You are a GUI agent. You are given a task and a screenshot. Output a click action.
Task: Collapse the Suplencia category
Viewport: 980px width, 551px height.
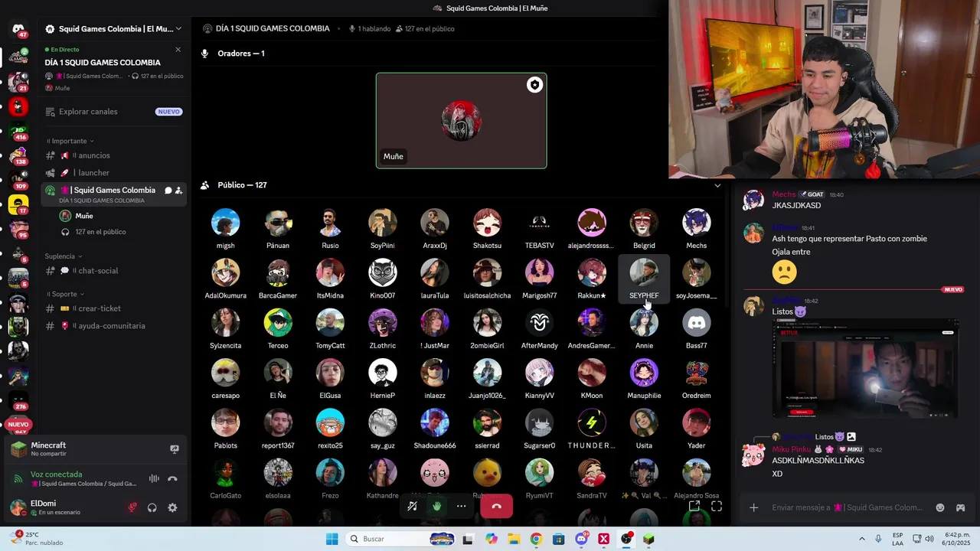(x=64, y=256)
